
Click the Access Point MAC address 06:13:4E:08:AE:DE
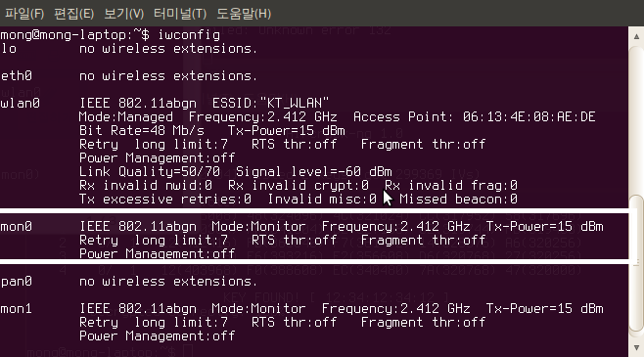529,117
